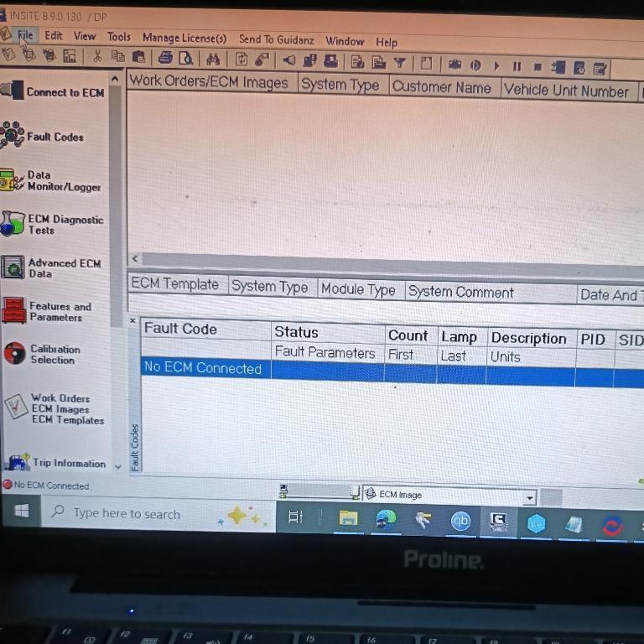Click the Pause toolbar button

[x=517, y=66]
